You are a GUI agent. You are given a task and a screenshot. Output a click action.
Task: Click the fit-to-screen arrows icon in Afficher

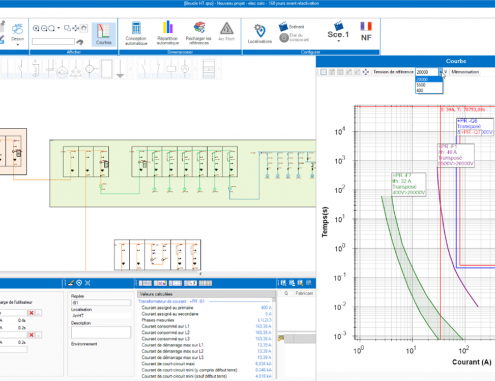76,28
